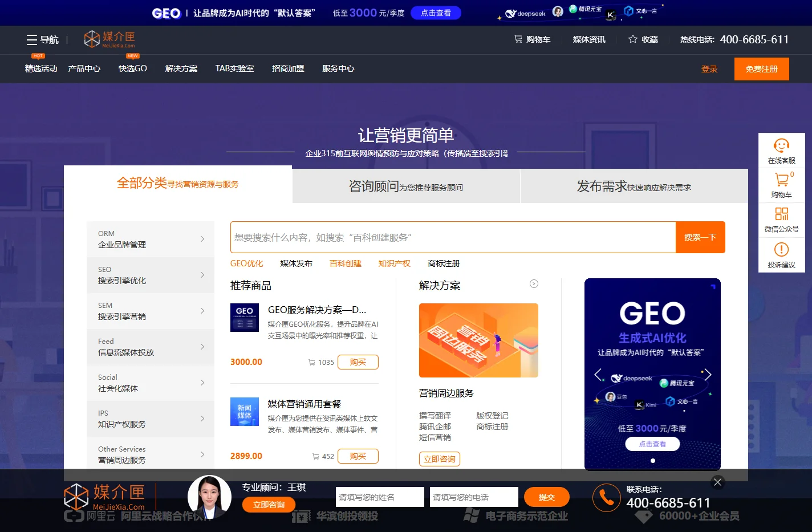Expand SEM 搜索引擎营销 category

(x=151, y=311)
